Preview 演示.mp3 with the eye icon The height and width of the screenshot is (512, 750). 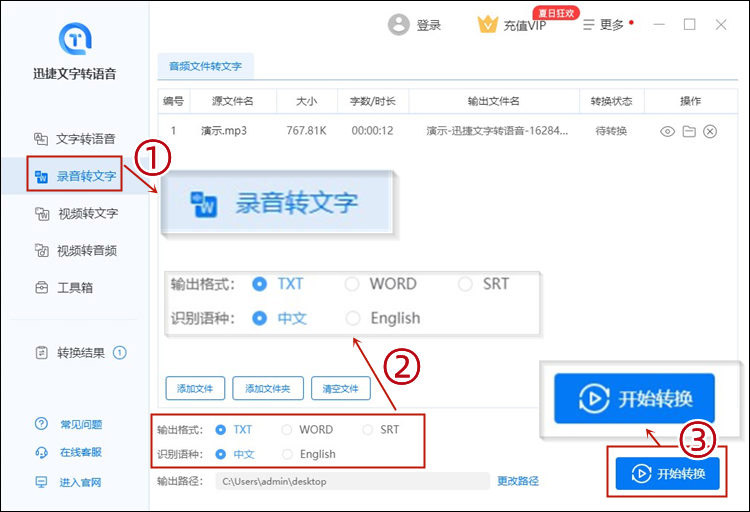tap(667, 132)
